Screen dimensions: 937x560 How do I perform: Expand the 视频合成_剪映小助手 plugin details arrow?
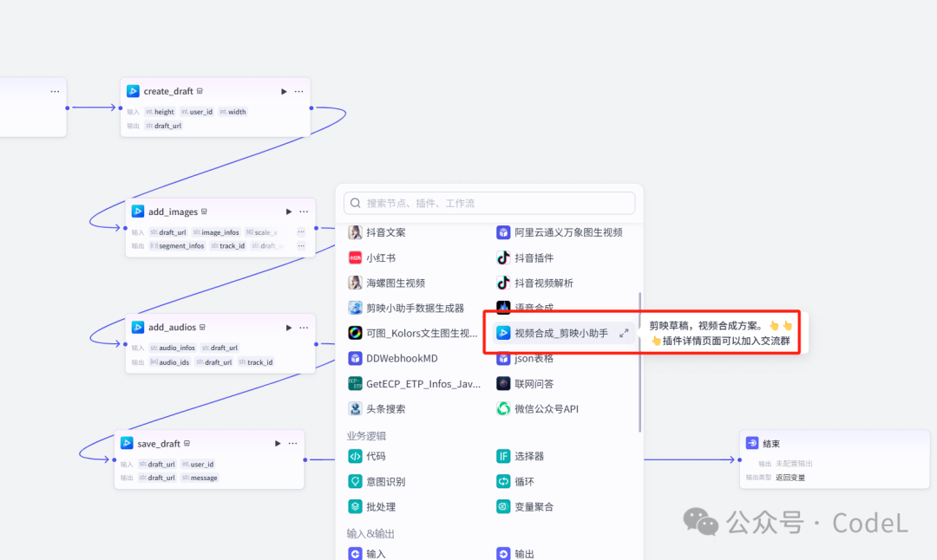624,333
